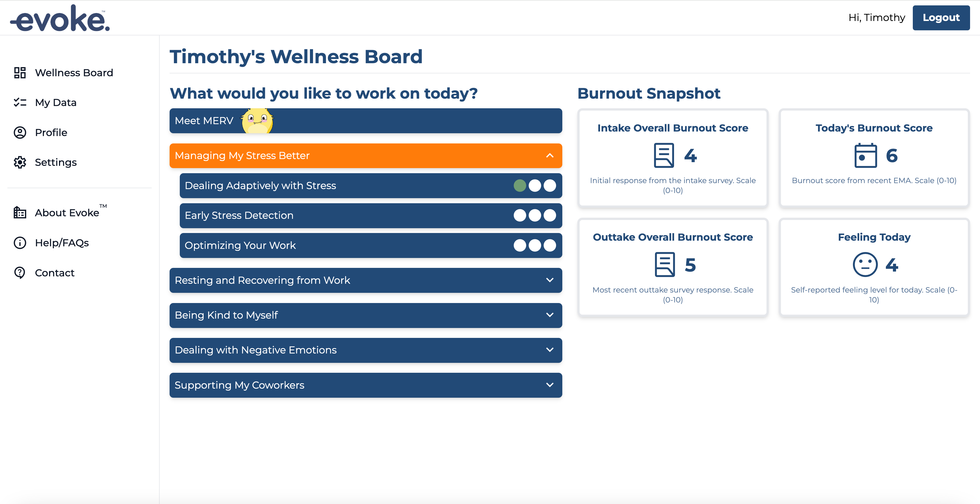
Task: Open the Settings gear icon
Action: tap(20, 162)
